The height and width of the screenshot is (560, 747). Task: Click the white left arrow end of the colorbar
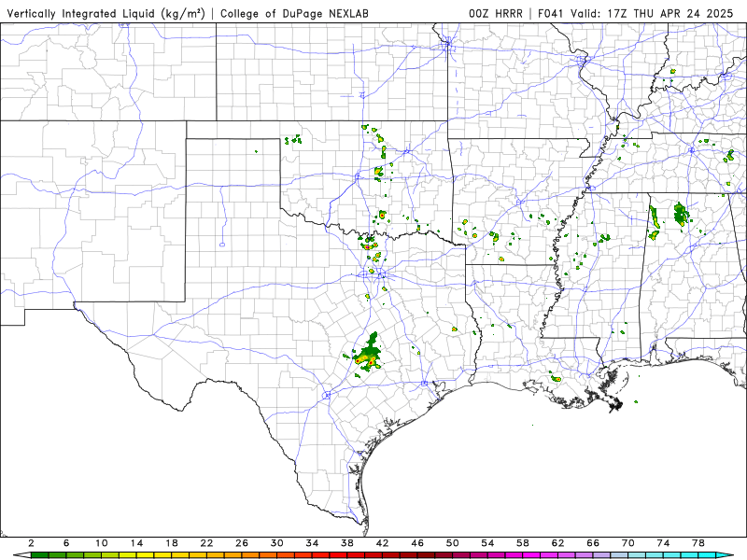(x=21, y=555)
